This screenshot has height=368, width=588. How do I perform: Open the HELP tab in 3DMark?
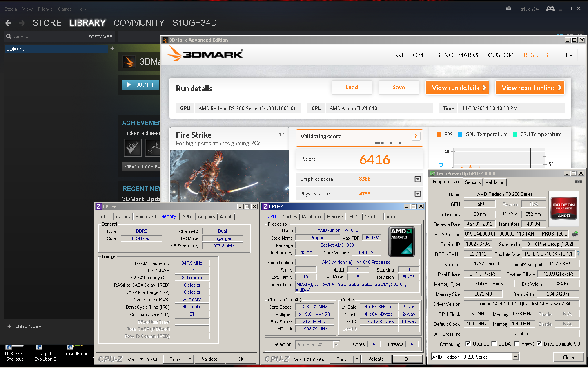tap(565, 55)
